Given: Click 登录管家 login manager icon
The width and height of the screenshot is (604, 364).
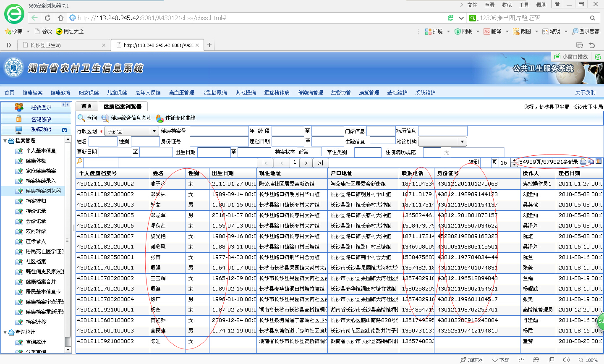Looking at the screenshot, I should [575, 31].
